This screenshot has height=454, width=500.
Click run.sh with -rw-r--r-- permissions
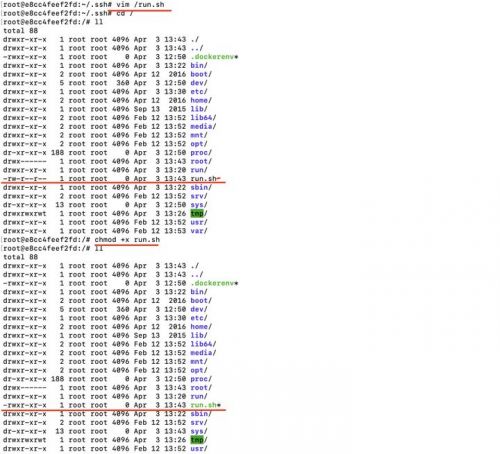(x=205, y=179)
